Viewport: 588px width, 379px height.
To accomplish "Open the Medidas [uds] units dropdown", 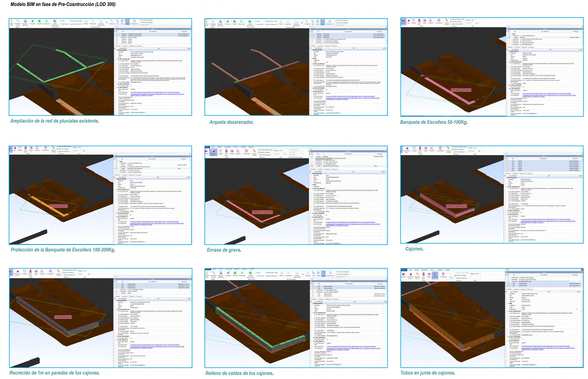I will pos(479,274).
